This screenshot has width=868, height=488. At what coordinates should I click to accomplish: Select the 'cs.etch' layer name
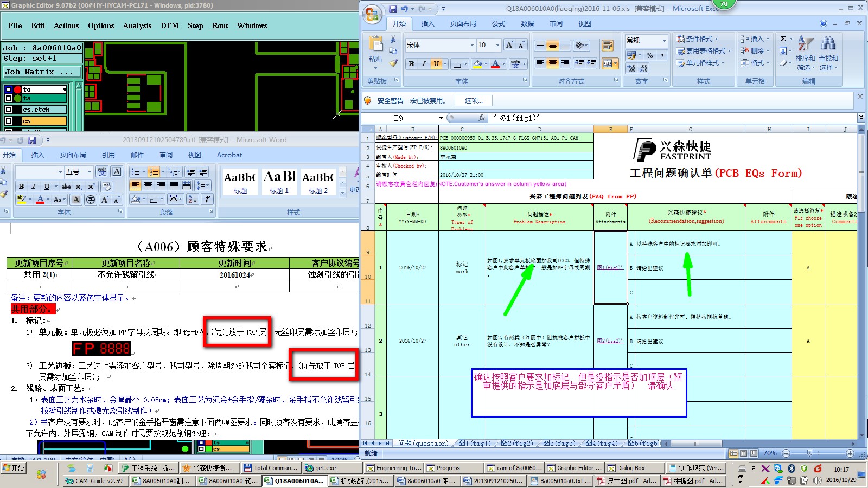(x=44, y=110)
